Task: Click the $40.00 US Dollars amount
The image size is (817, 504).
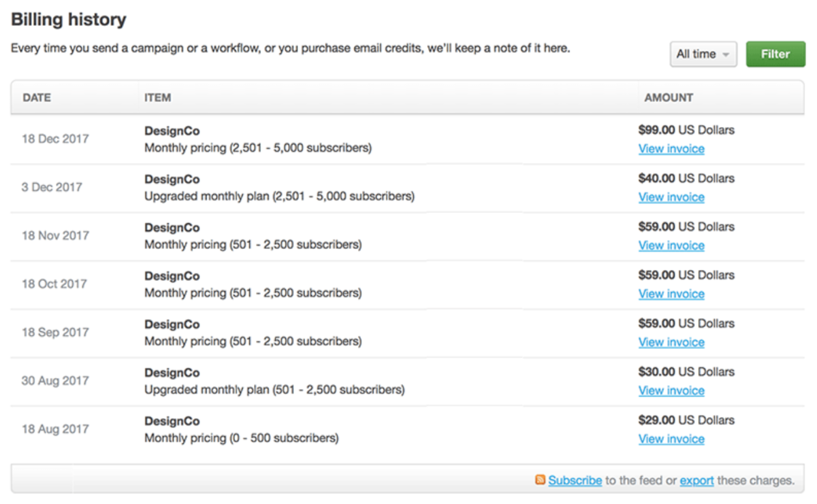Action: click(686, 179)
